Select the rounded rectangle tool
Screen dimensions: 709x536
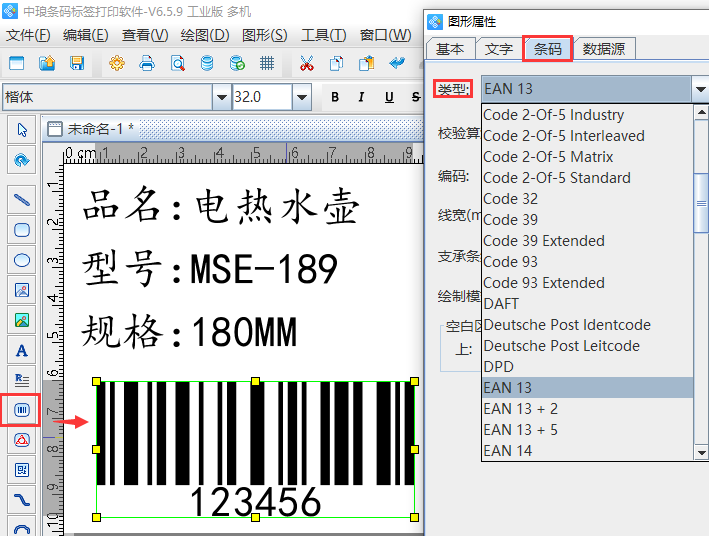(22, 230)
